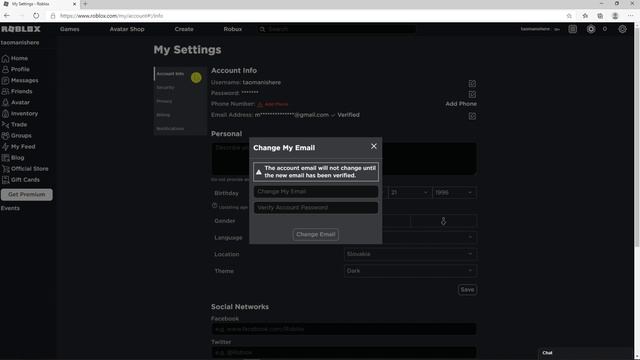Click the Add Phone link

(x=461, y=104)
